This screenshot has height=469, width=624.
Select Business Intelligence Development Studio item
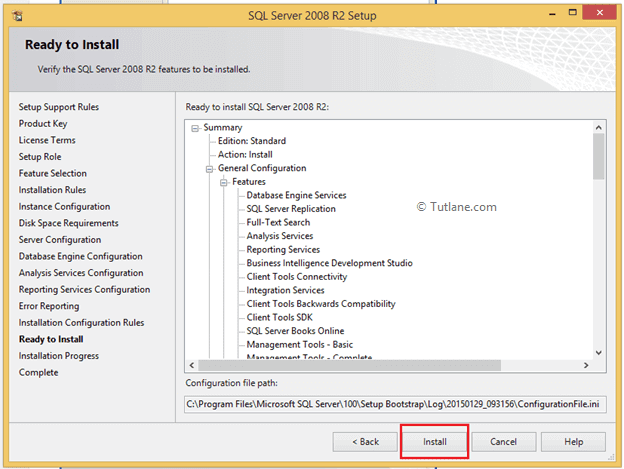(x=330, y=263)
